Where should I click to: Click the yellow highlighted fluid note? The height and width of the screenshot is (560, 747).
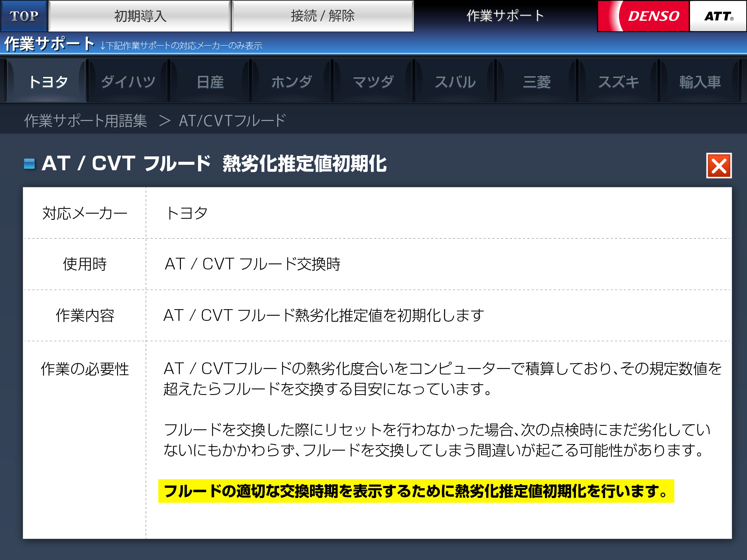tap(416, 491)
